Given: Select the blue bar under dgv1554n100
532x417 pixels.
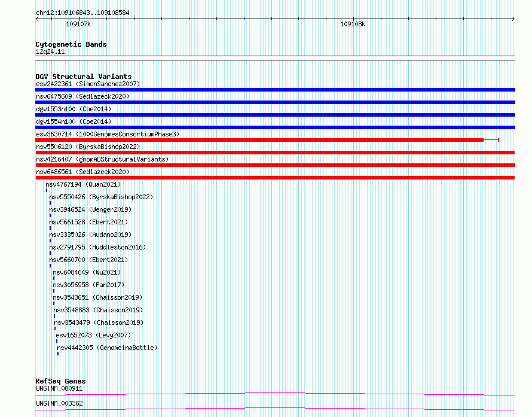Looking at the screenshot, I should pos(275,127).
